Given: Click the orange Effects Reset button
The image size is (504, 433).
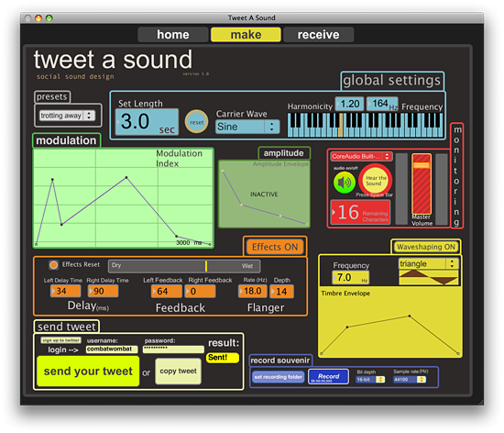Looking at the screenshot, I should click(x=53, y=265).
